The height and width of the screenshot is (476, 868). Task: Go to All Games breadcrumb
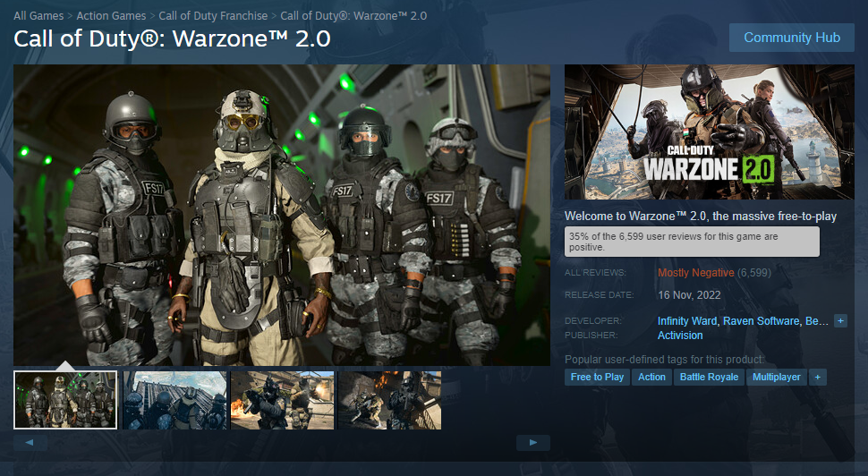pos(38,15)
